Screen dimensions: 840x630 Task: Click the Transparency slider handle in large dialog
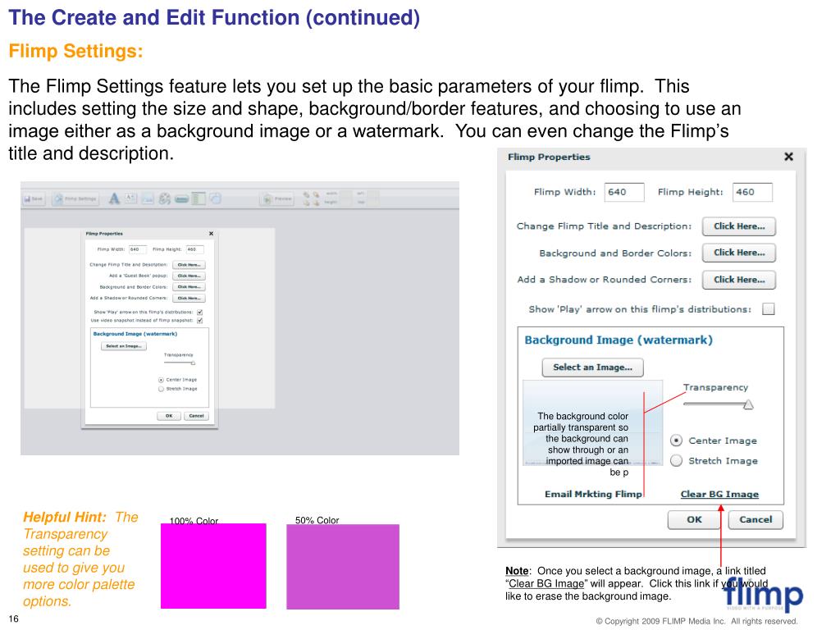[x=748, y=404]
